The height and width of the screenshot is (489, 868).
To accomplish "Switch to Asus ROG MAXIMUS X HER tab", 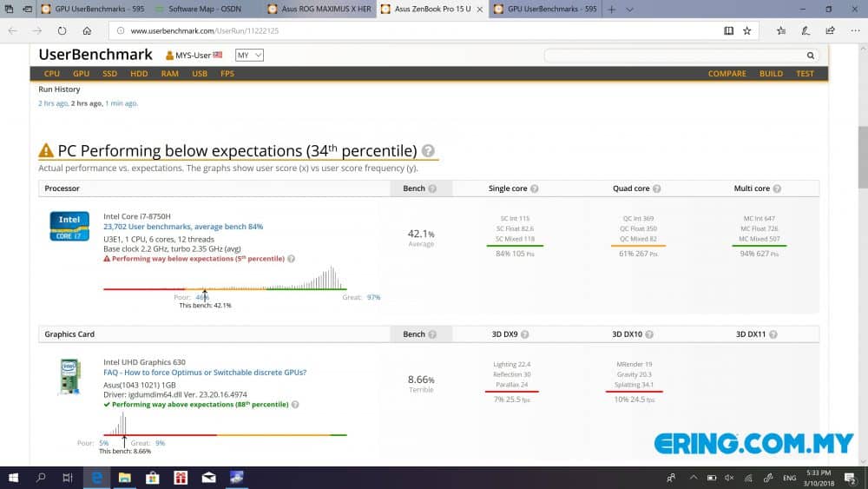I will (320, 9).
